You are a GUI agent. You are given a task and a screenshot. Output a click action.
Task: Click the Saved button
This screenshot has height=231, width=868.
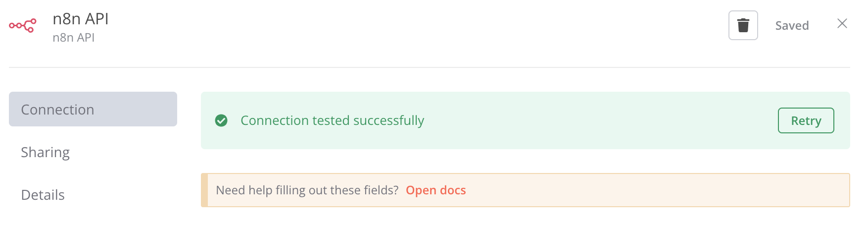pos(792,26)
